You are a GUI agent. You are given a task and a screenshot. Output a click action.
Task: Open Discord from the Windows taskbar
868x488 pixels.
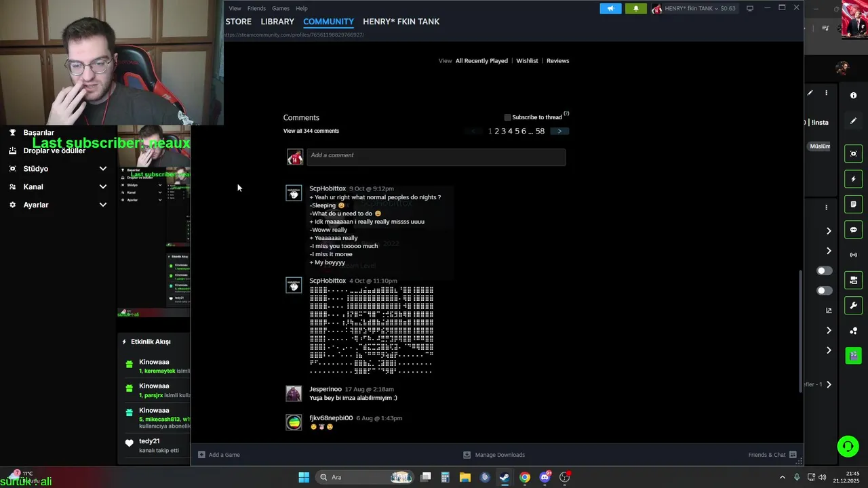pyautogui.click(x=545, y=477)
